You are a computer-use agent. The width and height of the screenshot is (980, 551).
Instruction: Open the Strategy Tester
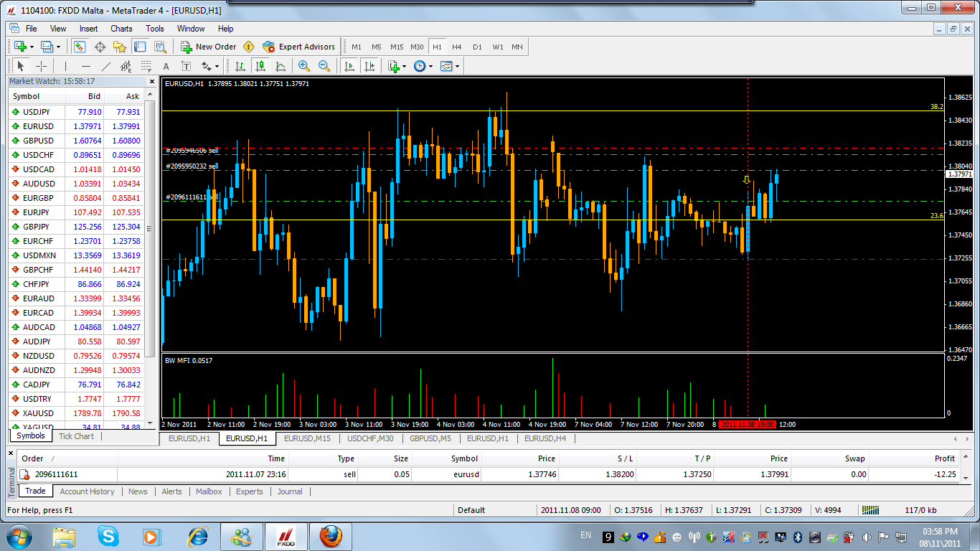160,47
